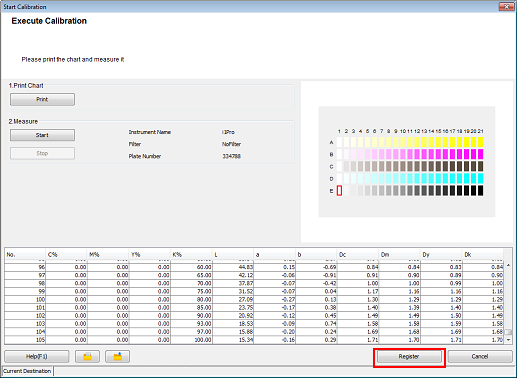Click the Print chart button
Image resolution: width=517 pixels, height=378 pixels.
(42, 99)
